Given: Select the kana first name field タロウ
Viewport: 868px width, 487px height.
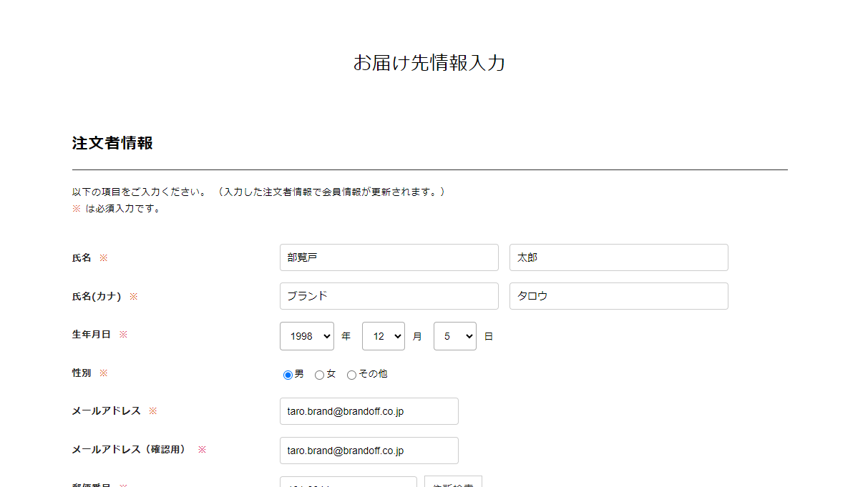Looking at the screenshot, I should point(618,296).
